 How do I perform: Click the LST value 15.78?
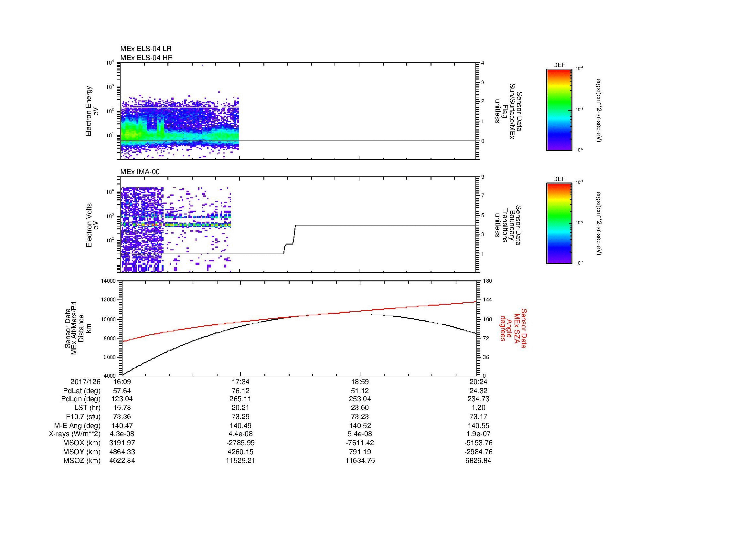click(122, 408)
